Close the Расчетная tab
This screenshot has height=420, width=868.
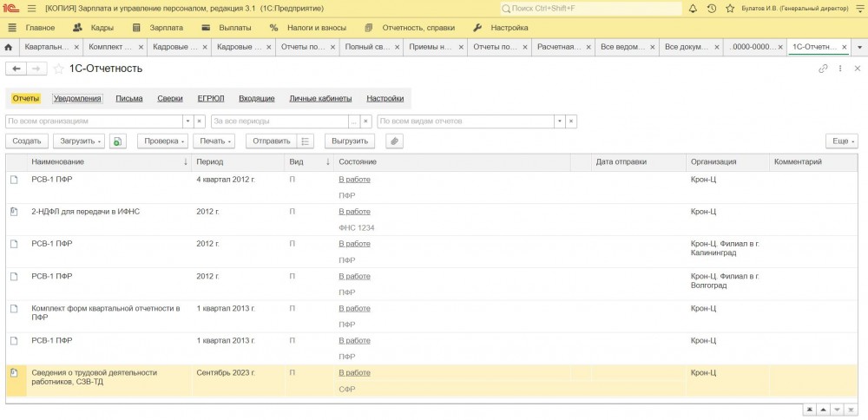coord(587,47)
